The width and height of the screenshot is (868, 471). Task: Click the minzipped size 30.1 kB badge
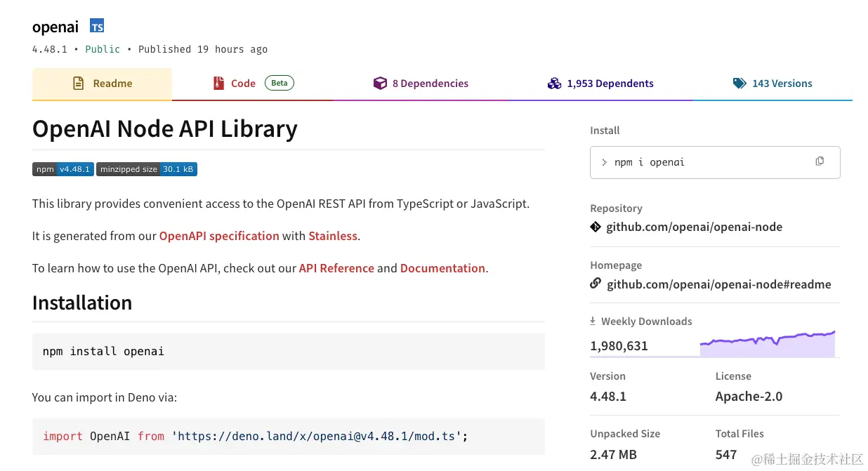coord(147,169)
